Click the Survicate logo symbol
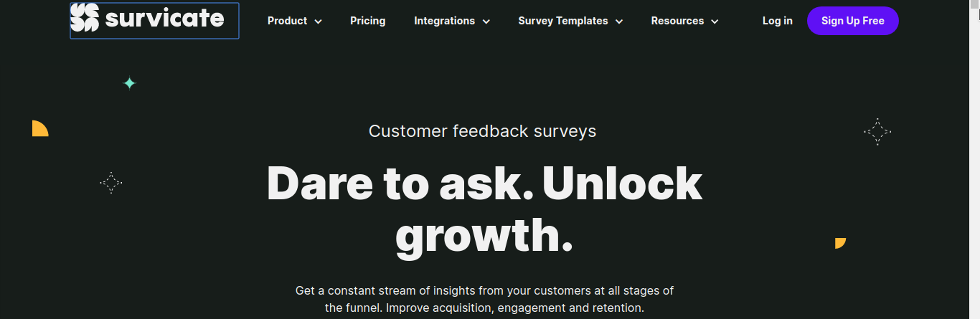The image size is (980, 319). coord(85,18)
